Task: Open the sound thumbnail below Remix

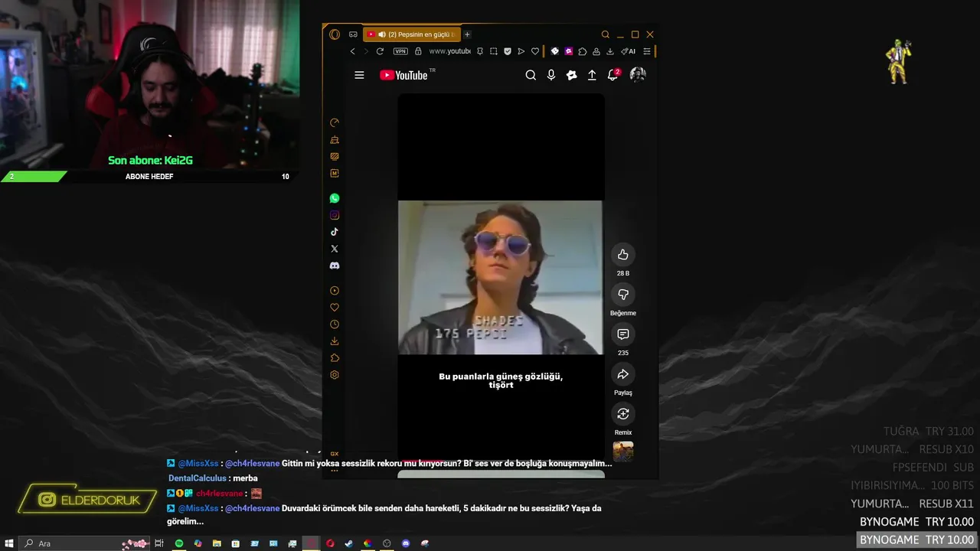Action: (x=623, y=452)
